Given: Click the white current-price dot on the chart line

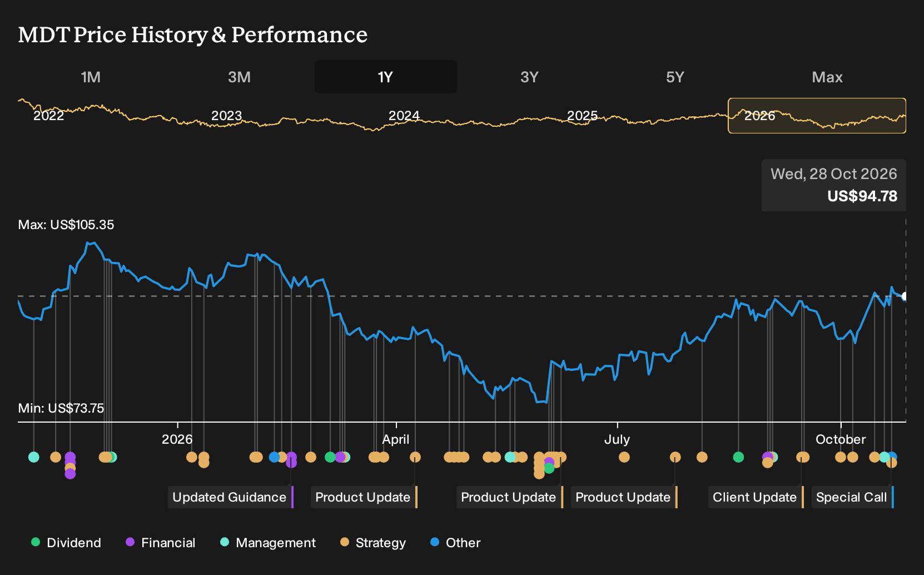Looking at the screenshot, I should (x=905, y=296).
